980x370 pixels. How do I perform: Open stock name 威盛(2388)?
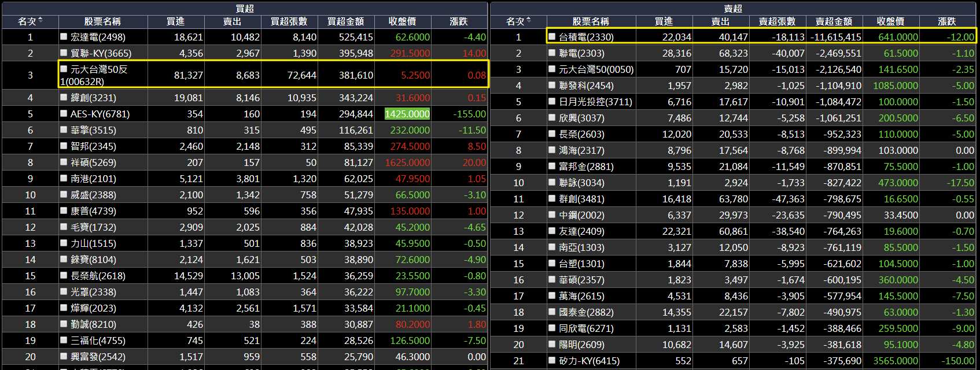93,195
